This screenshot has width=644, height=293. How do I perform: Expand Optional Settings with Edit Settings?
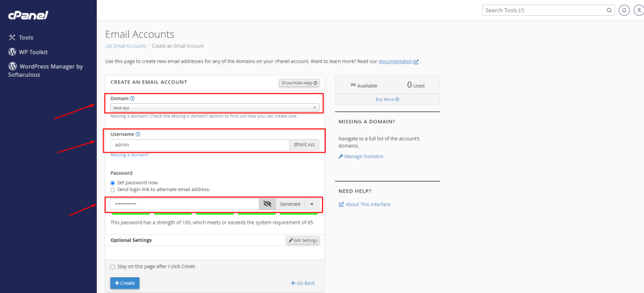pos(303,240)
